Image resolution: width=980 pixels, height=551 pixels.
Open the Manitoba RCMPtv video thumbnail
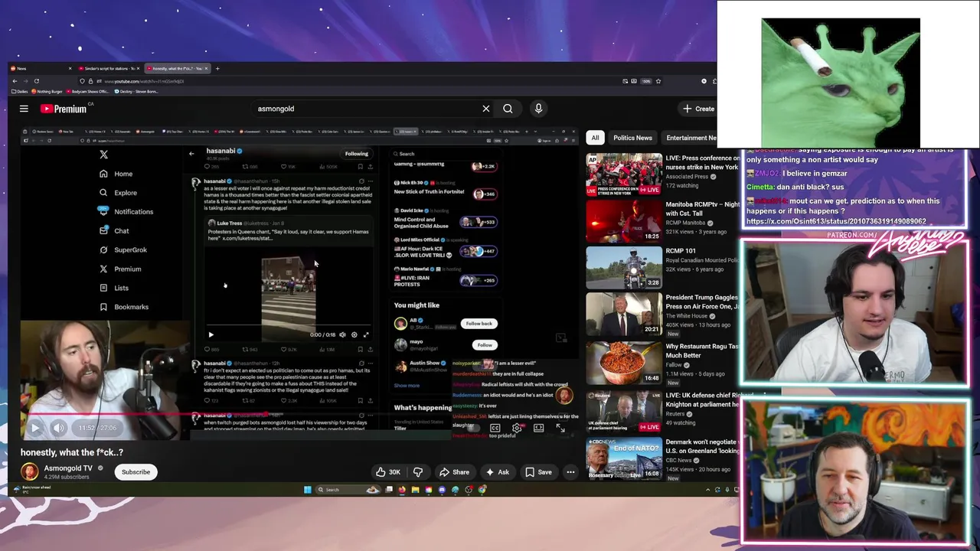[624, 220]
